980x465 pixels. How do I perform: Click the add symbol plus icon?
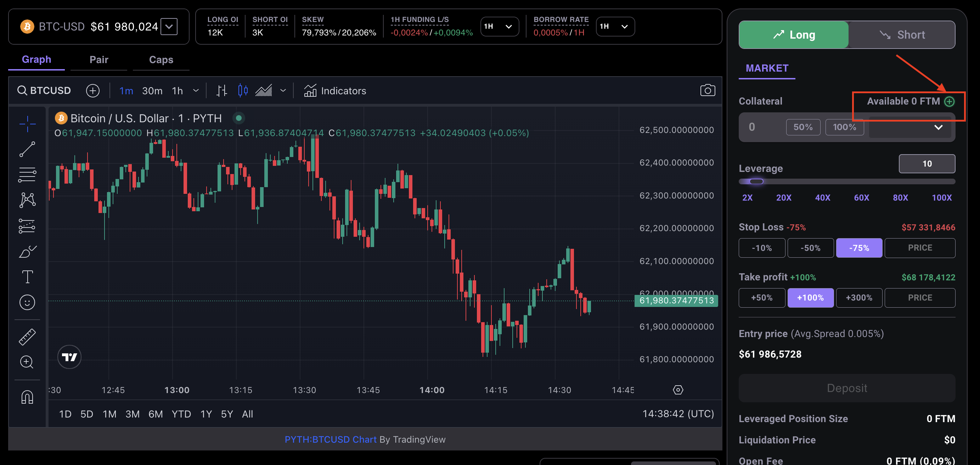92,91
